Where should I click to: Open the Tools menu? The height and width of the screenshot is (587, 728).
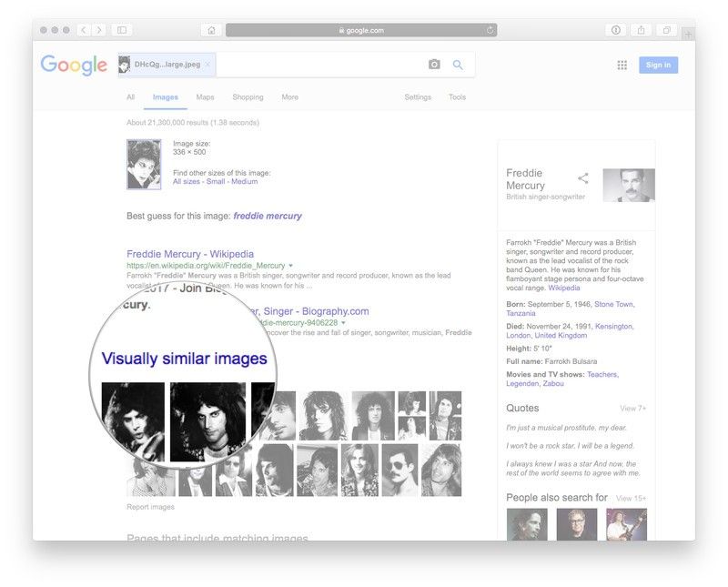point(457,96)
